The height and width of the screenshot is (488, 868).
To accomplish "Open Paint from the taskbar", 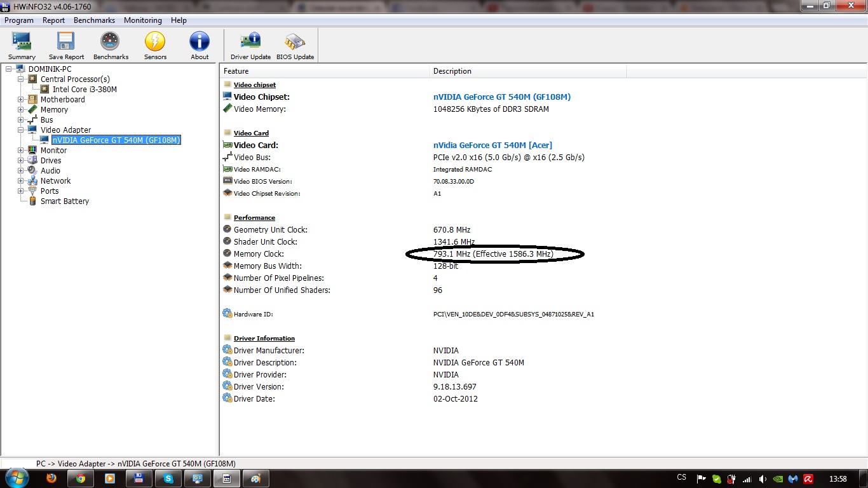I will 256,478.
